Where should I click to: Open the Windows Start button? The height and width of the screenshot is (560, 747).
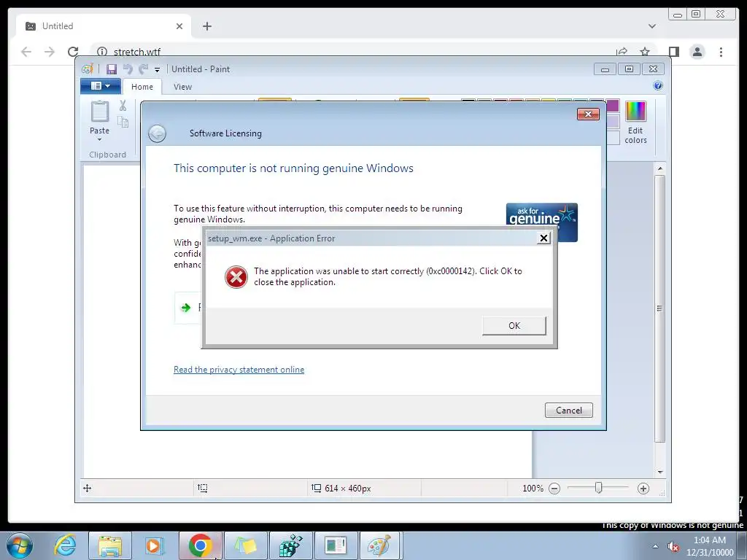point(20,545)
